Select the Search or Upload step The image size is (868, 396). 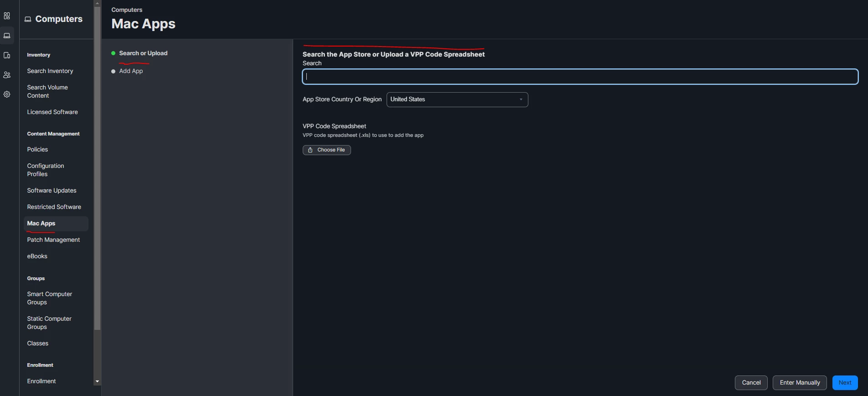(x=143, y=53)
